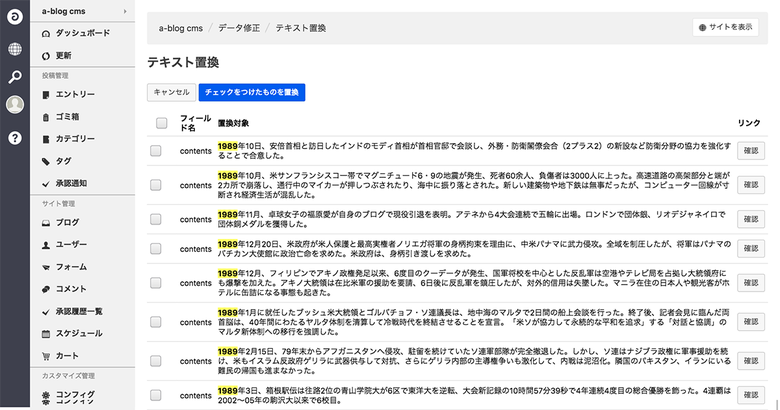The image size is (780, 410).
Task: Click the テキスト置換 breadcrumb text
Action: pyautogui.click(x=300, y=28)
